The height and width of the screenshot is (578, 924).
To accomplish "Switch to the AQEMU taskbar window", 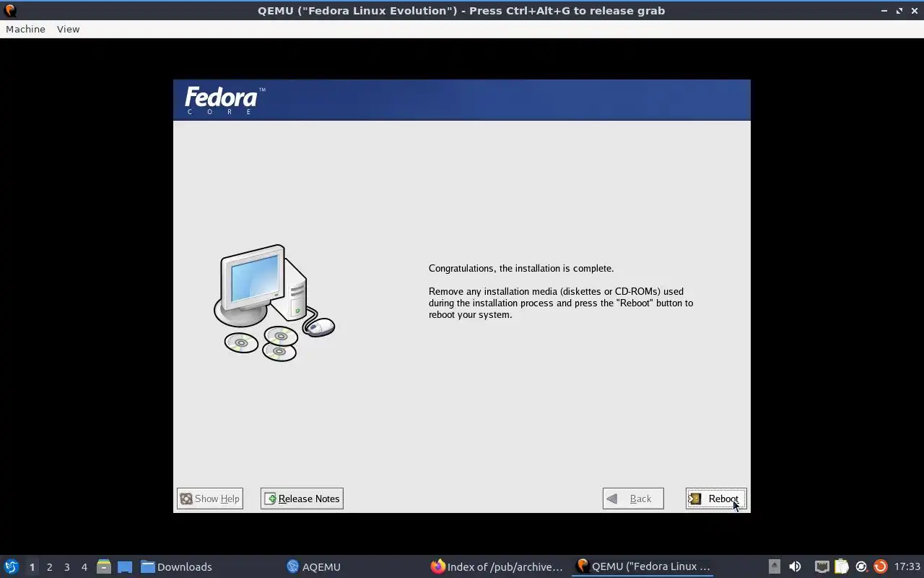I will coord(314,566).
